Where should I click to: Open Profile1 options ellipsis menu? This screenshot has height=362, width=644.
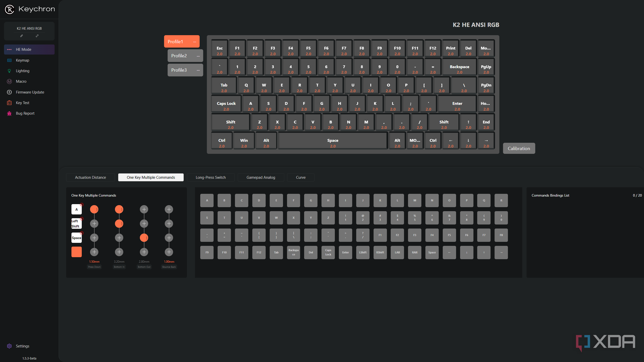pyautogui.click(x=194, y=42)
